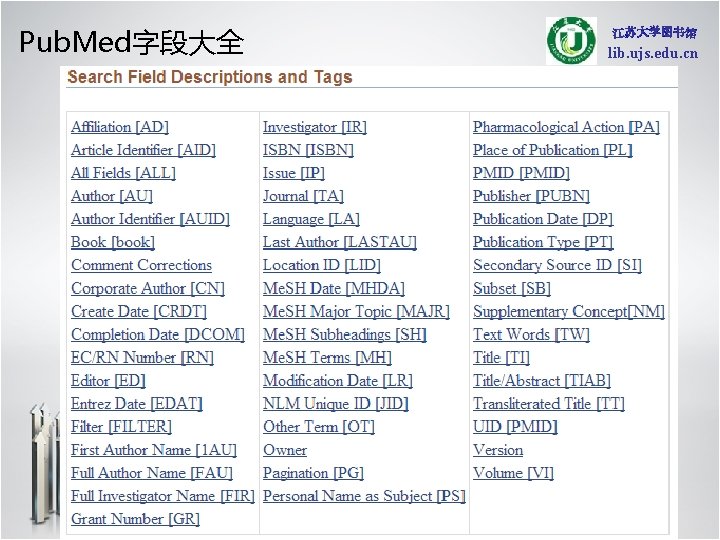Image resolution: width=720 pixels, height=540 pixels.
Task: Click the Language [LA] link
Action: (311, 219)
